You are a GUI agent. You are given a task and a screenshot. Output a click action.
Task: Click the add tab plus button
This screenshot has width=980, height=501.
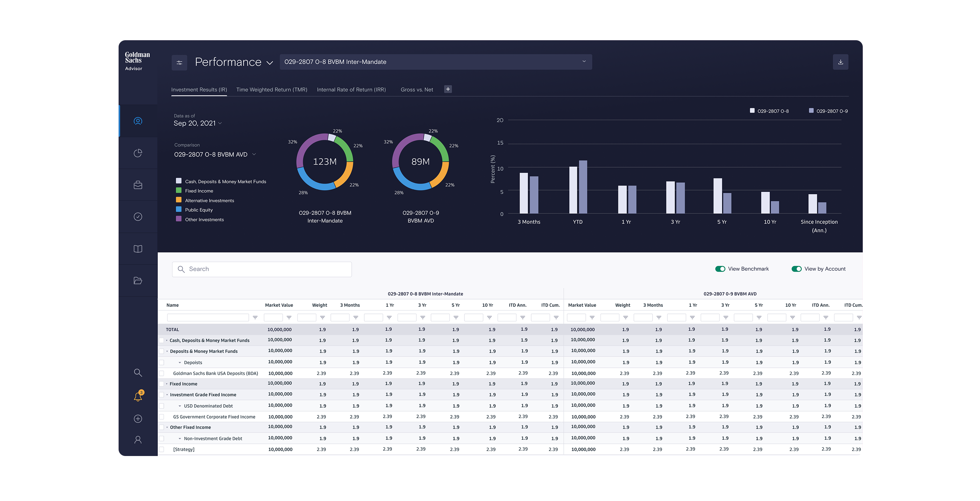point(448,89)
